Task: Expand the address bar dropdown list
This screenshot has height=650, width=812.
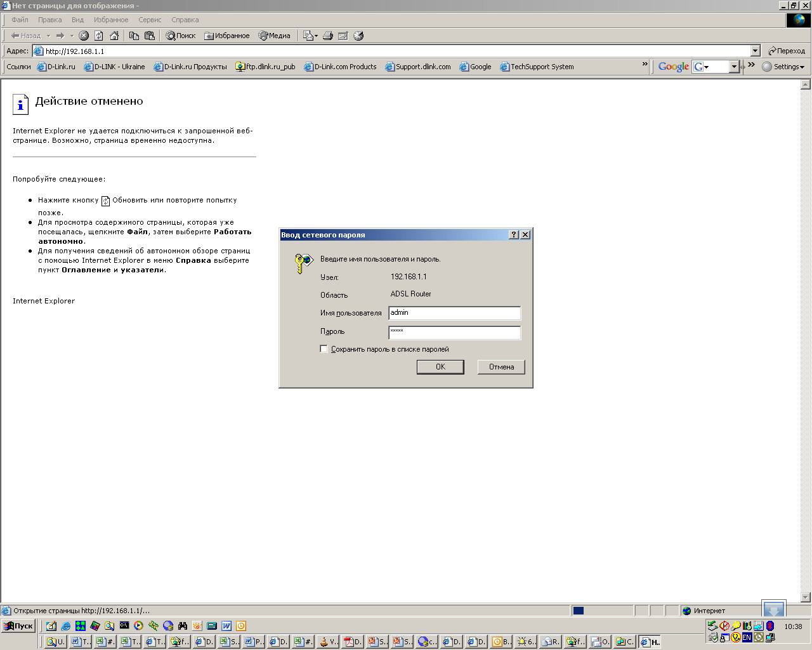Action: [755, 51]
